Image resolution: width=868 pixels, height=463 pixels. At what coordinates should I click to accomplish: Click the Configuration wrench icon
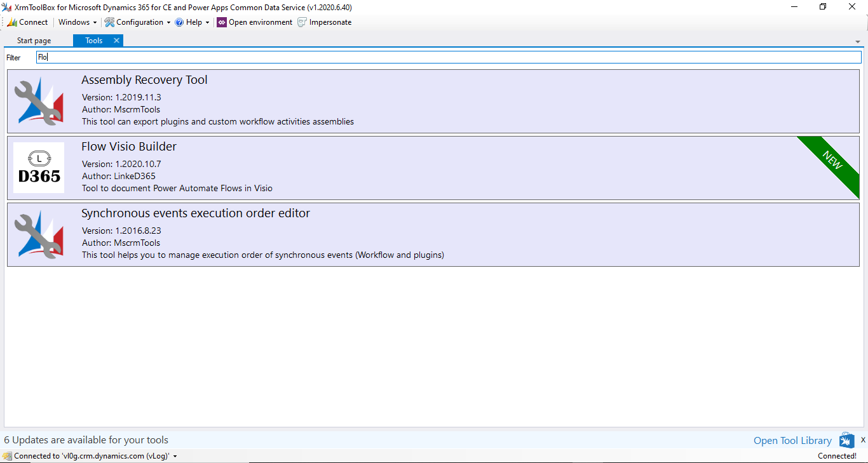[x=110, y=22]
